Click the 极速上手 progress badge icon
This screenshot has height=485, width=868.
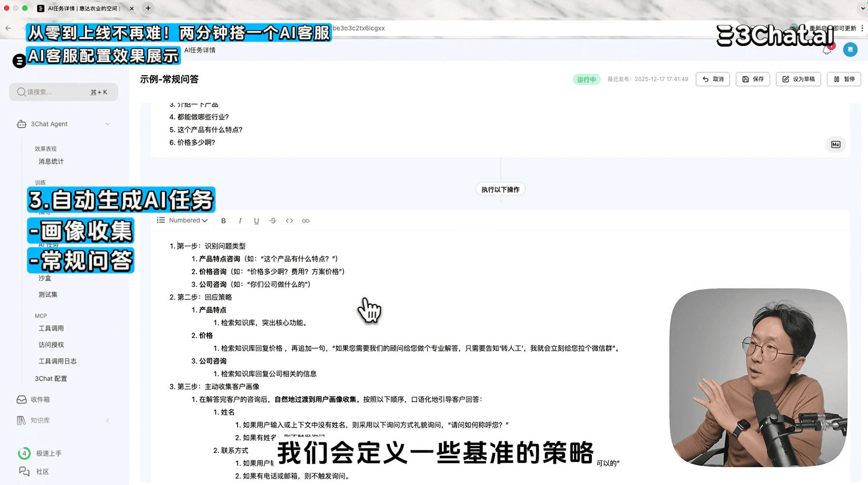coord(24,453)
